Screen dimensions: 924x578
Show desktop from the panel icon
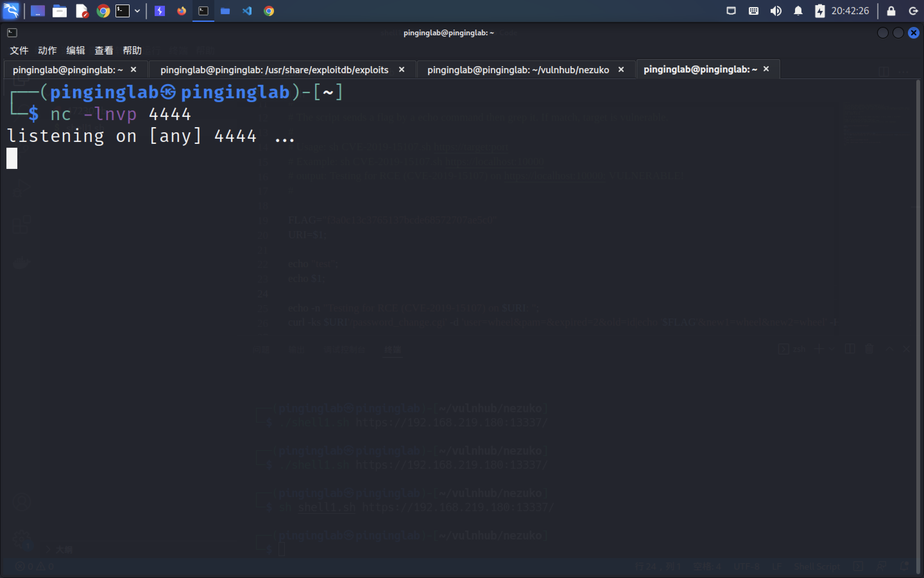point(38,11)
